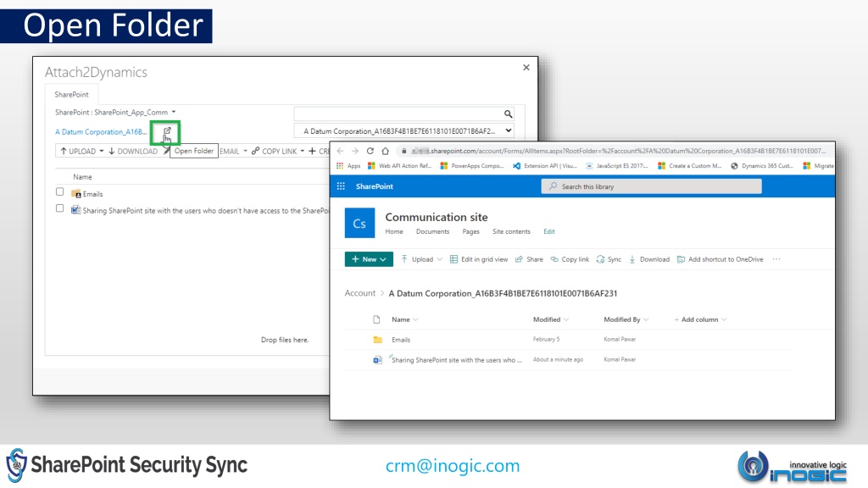This screenshot has width=868, height=488.
Task: Open Extension API Visual Studio bookmark
Action: tap(545, 166)
